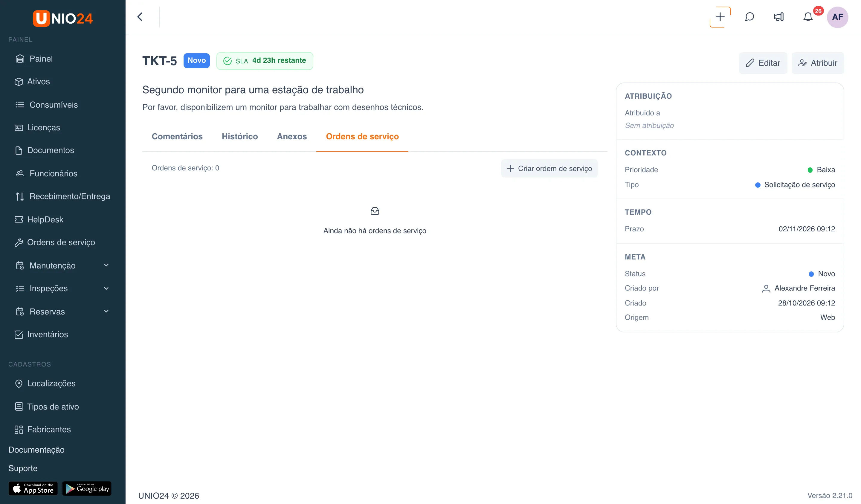Open Ordens de serviço in sidebar

click(x=62, y=242)
